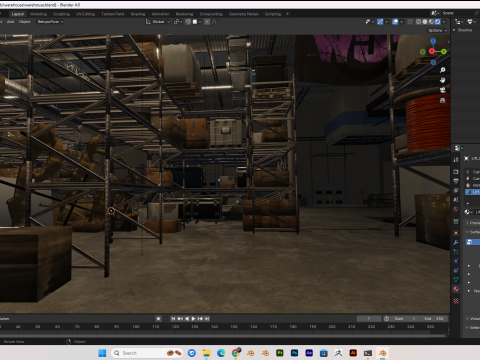Screen dimensions: 480x360
Task: Switch to the Shading workspace tab
Action: point(138,14)
